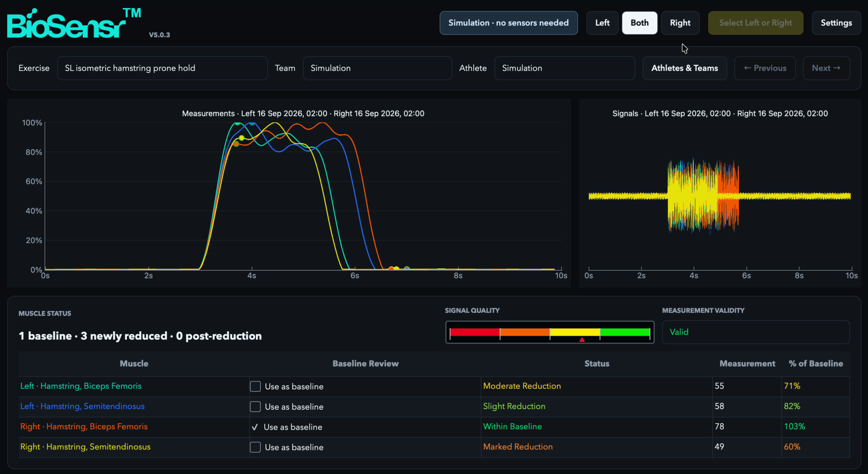Click the measurement value 58
The width and height of the screenshot is (868, 474).
pos(719,406)
